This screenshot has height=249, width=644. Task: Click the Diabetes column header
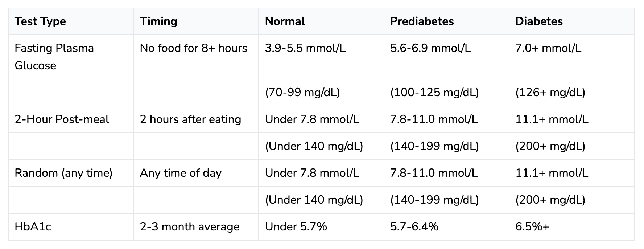click(539, 21)
